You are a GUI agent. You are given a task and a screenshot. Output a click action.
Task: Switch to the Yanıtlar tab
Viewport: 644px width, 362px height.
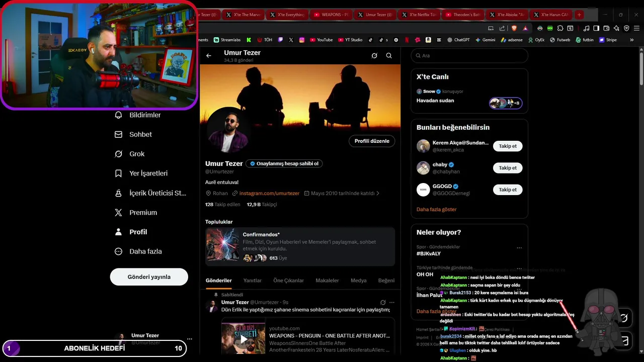point(253,281)
